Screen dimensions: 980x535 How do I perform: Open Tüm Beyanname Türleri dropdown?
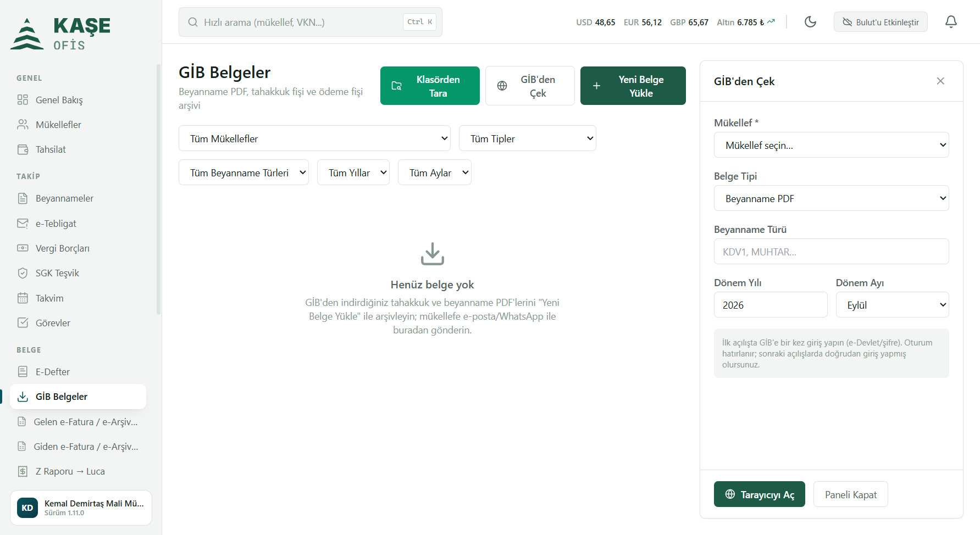(x=243, y=172)
